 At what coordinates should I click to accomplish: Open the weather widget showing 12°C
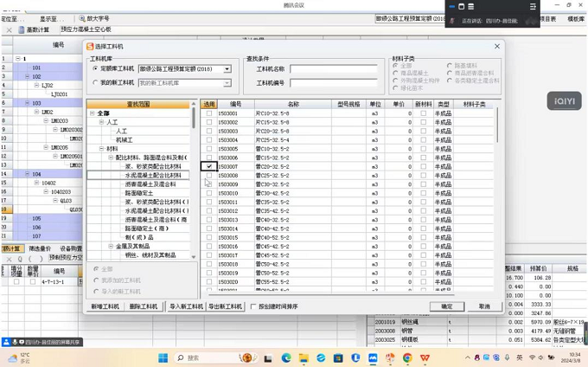[x=20, y=358]
